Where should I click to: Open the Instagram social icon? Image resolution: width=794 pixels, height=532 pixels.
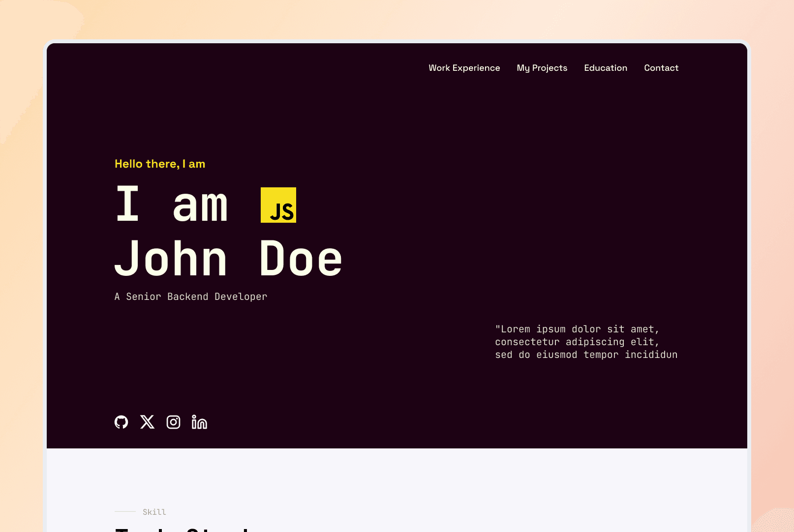[x=173, y=422]
